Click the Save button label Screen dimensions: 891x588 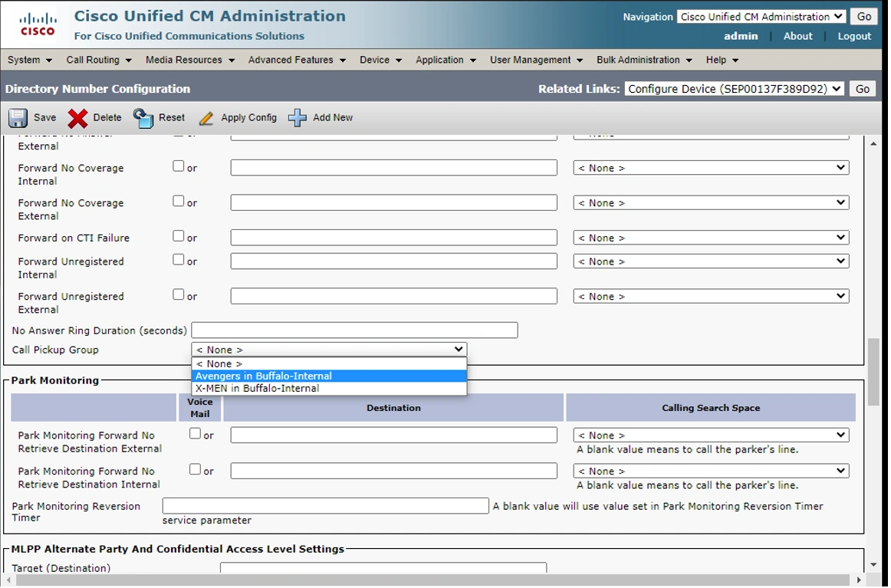pyautogui.click(x=45, y=117)
